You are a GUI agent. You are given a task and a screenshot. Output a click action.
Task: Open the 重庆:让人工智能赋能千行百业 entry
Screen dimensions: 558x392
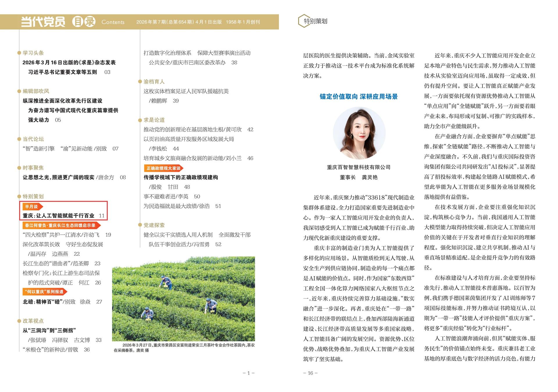click(x=58, y=216)
